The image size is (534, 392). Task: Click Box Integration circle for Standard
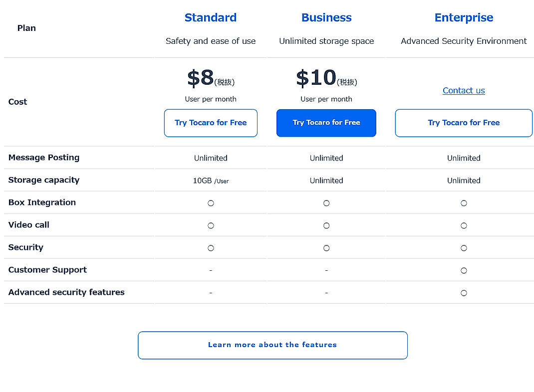211,203
